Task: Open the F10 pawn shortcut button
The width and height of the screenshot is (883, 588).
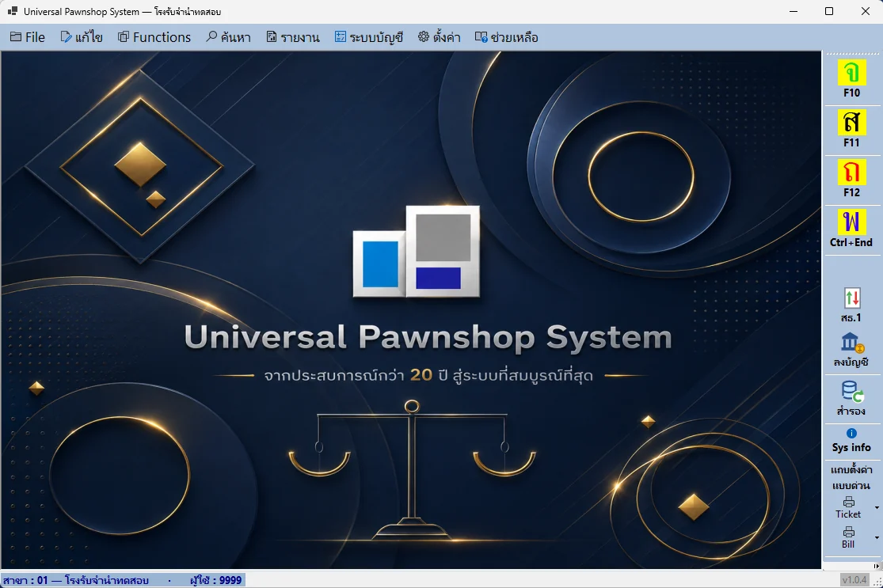Action: pyautogui.click(x=851, y=79)
